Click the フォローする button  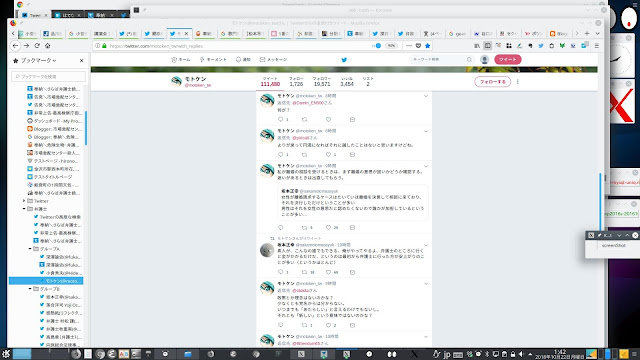tap(493, 82)
